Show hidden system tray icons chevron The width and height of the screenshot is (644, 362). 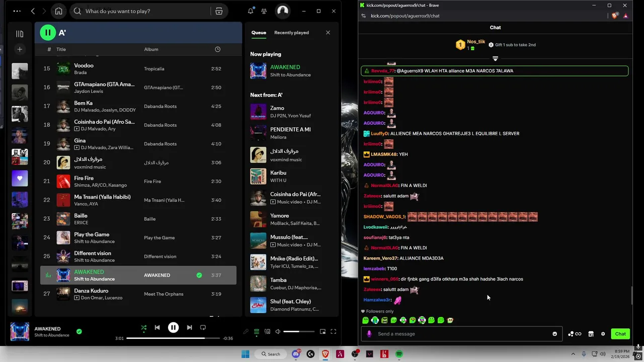coord(573,354)
